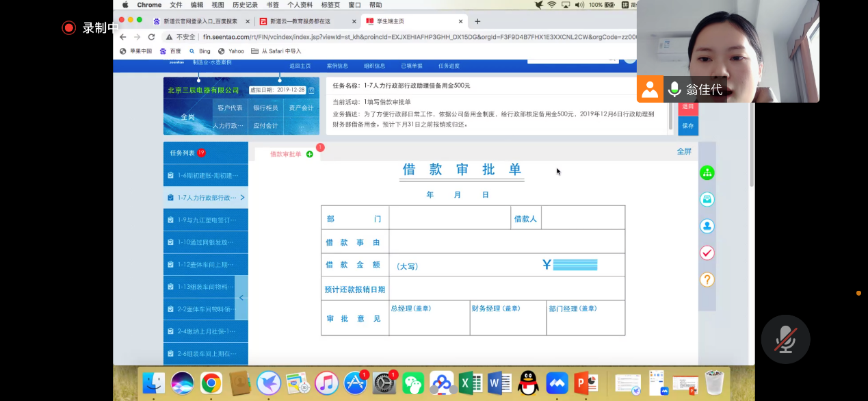Screen dimensions: 868x401
Task: Open the orange help question mark icon
Action: click(707, 279)
